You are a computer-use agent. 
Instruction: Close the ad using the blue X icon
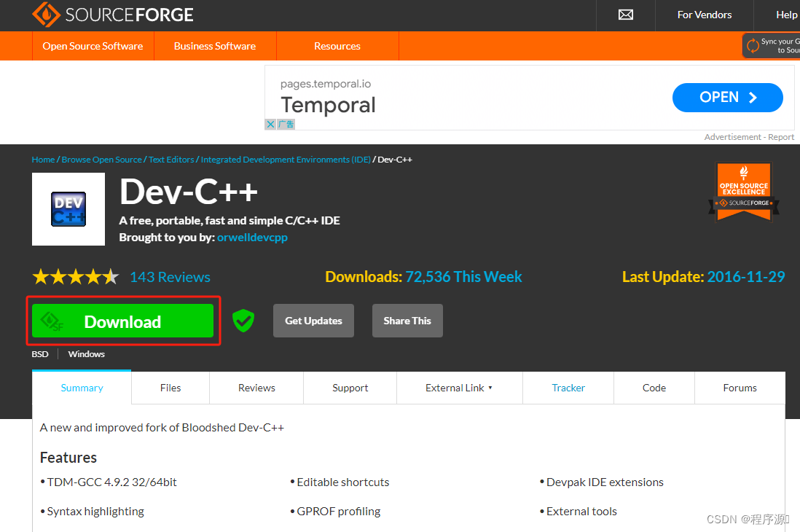pos(270,124)
